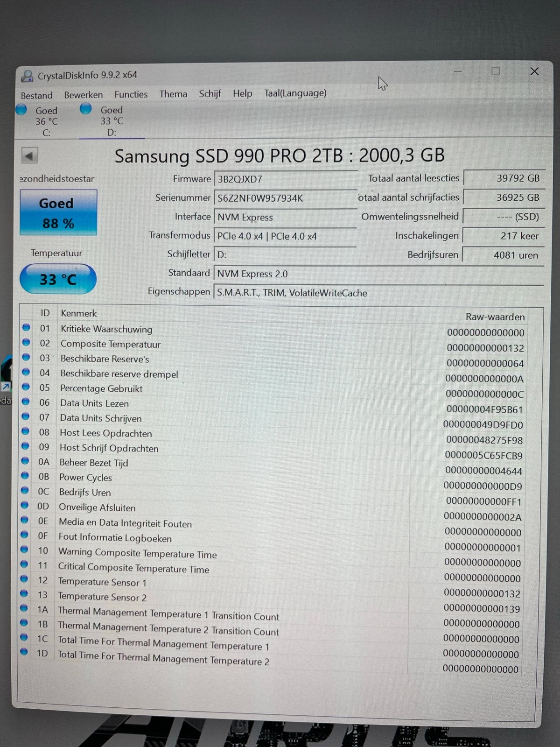
Task: Click the Goed 88 % health status button
Action: pyautogui.click(x=58, y=212)
